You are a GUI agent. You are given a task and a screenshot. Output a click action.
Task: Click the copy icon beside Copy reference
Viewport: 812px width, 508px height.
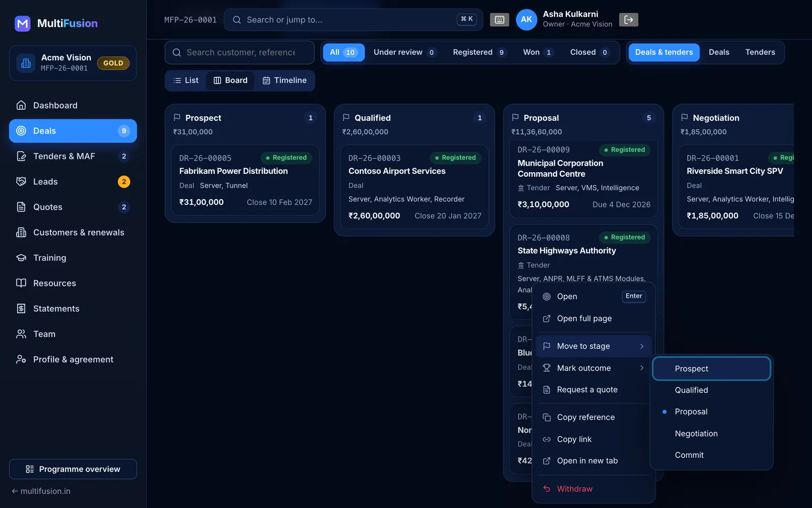point(547,418)
